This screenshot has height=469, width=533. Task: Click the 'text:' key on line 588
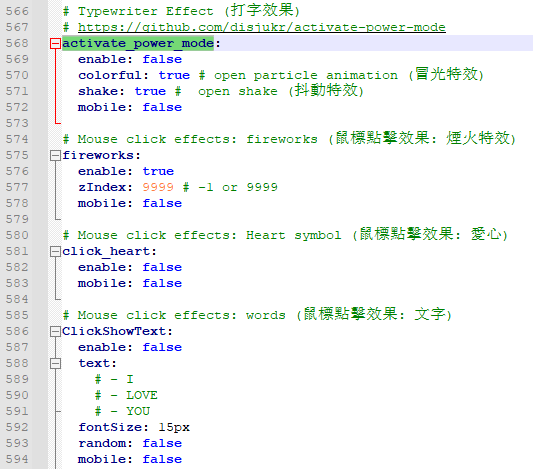pyautogui.click(x=98, y=363)
